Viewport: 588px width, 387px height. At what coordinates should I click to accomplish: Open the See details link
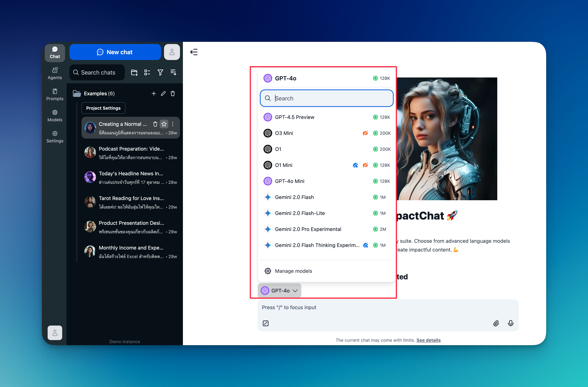(428, 340)
